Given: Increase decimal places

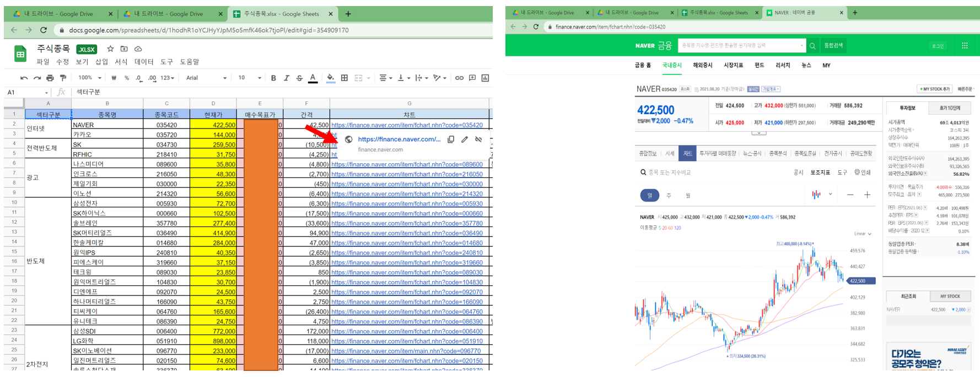Looking at the screenshot, I should pos(152,78).
